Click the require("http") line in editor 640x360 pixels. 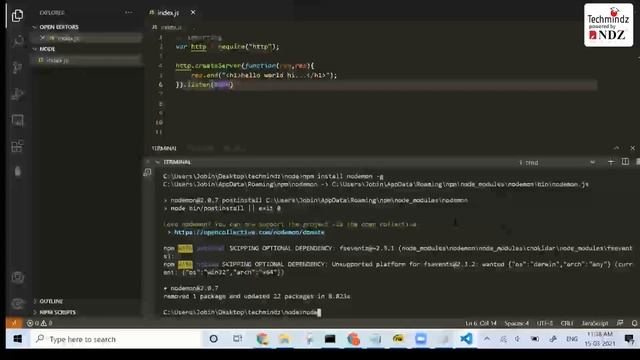coord(227,47)
